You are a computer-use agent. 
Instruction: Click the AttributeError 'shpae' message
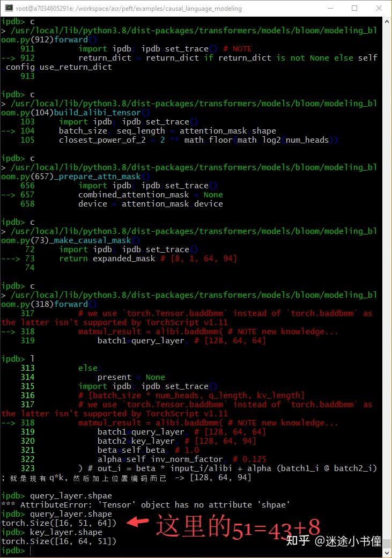(145, 505)
